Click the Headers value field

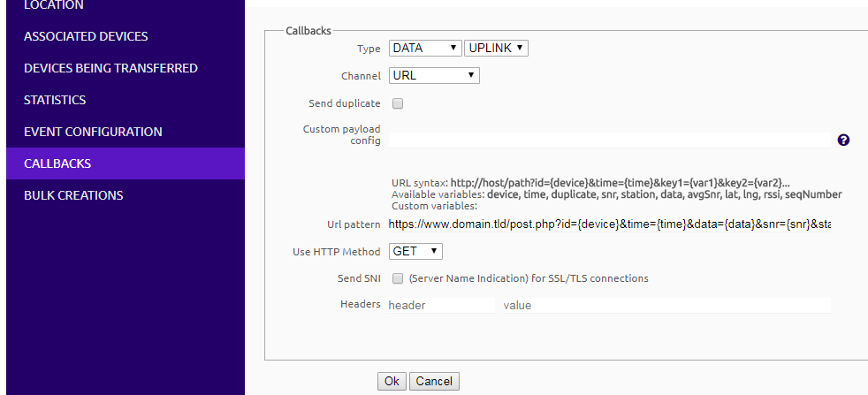[666, 305]
